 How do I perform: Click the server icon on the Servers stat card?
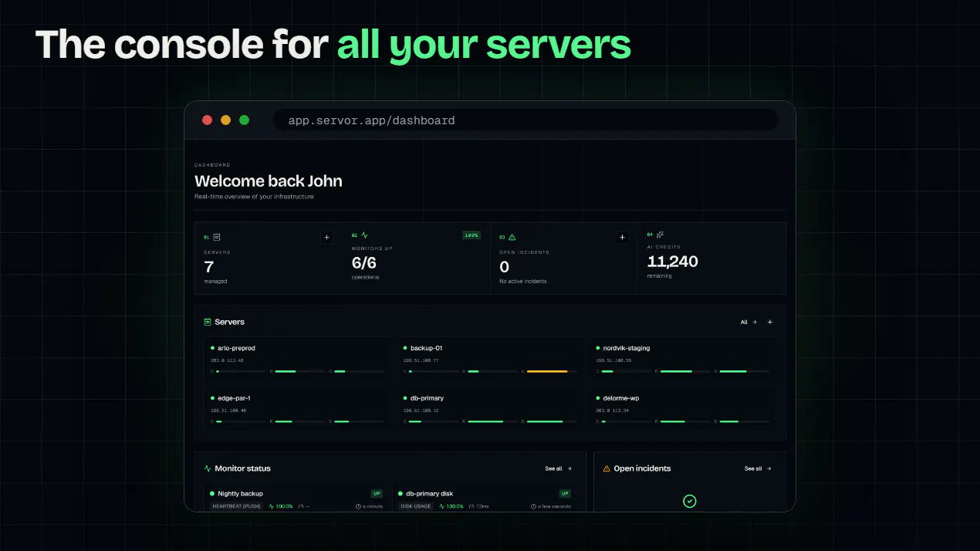pyautogui.click(x=217, y=237)
